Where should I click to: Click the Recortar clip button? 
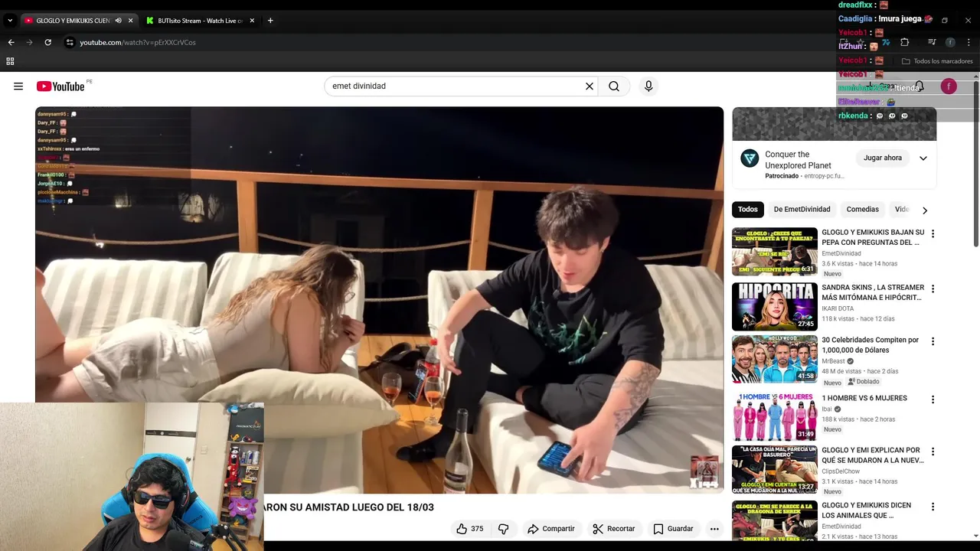coord(614,529)
